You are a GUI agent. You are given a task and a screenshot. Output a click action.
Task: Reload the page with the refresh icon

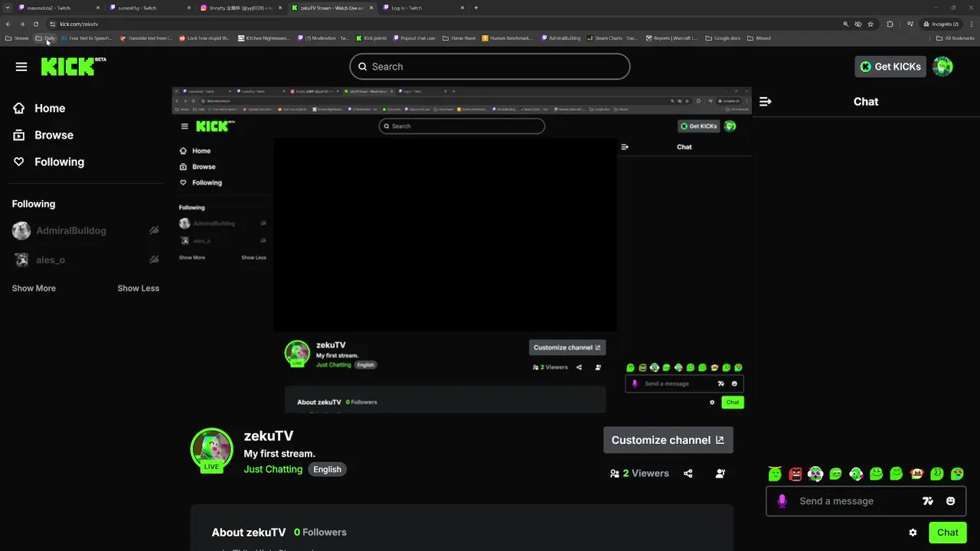coord(35,24)
